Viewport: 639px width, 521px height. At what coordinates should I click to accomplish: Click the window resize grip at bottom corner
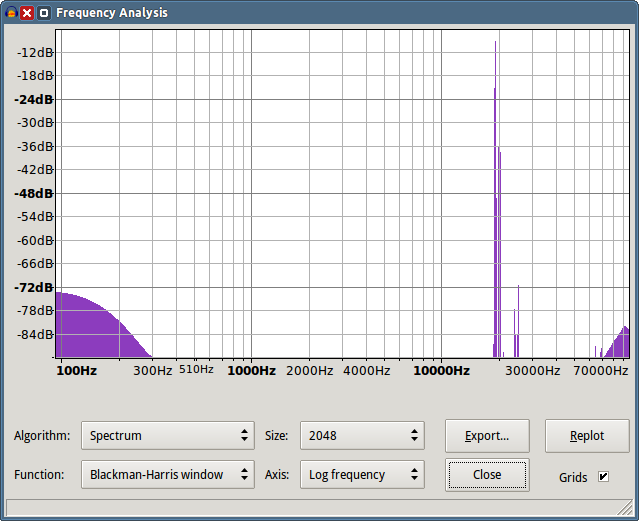(x=625, y=508)
